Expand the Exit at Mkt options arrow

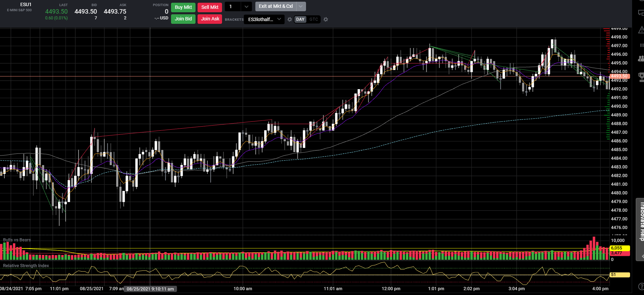tap(301, 6)
